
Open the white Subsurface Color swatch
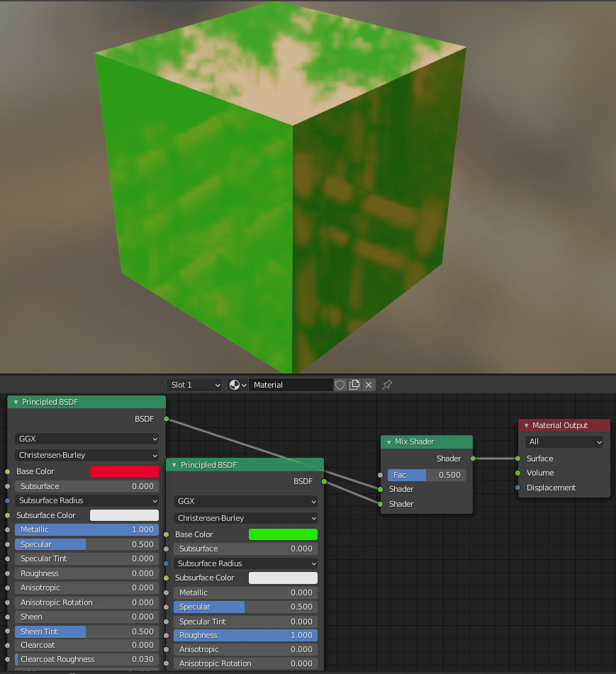point(125,515)
